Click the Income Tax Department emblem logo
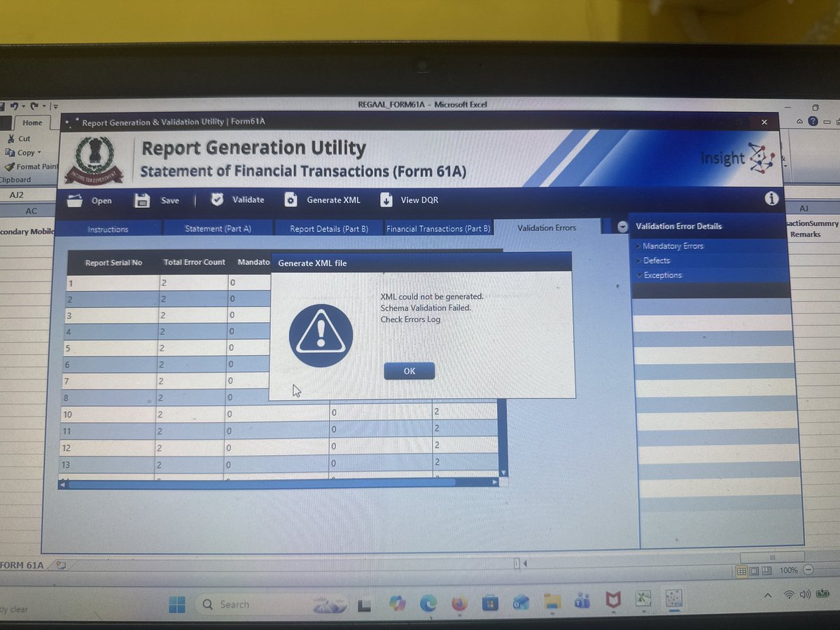840x630 pixels. point(93,160)
